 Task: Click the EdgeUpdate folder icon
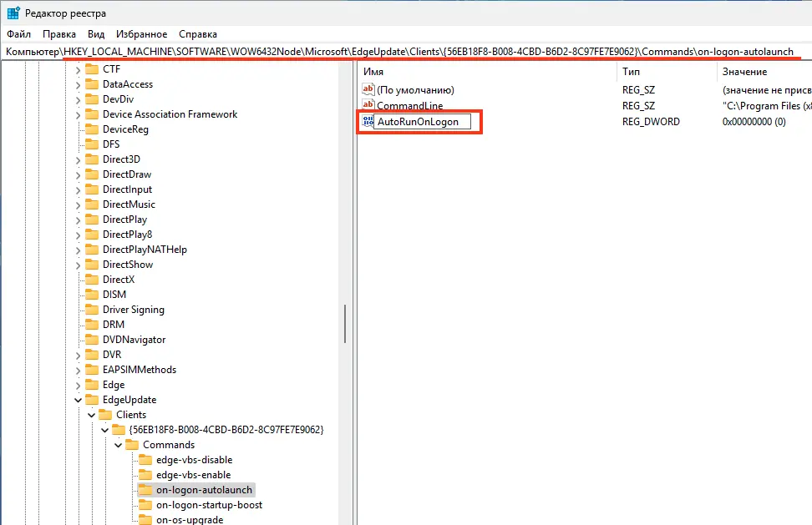92,399
